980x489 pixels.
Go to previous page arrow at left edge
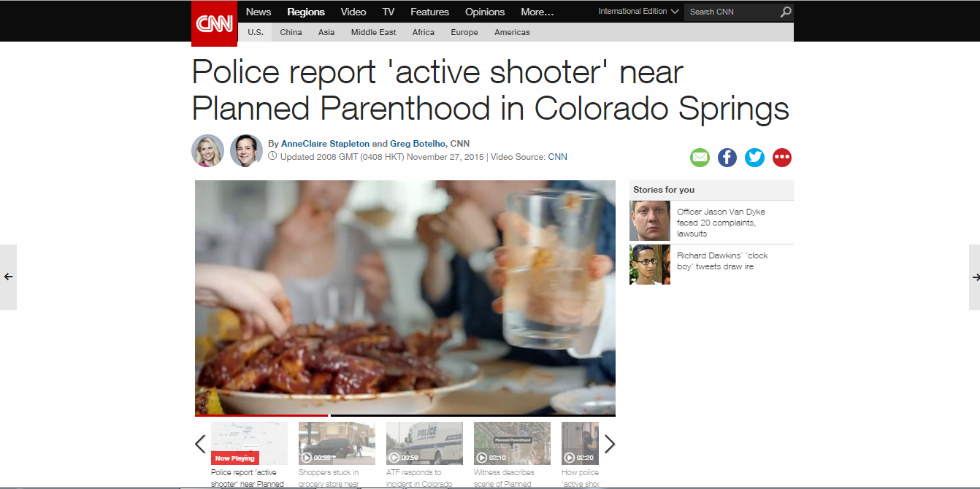[8, 277]
